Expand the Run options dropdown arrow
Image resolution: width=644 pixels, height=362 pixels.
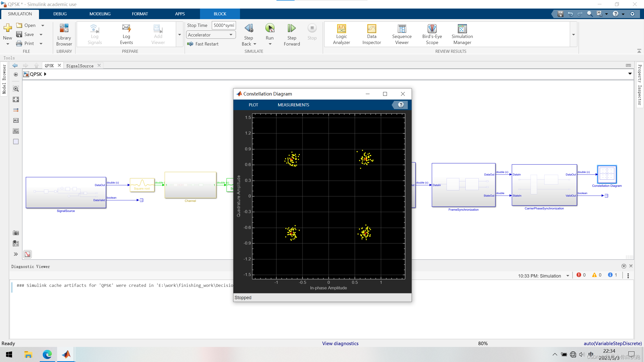click(x=270, y=44)
